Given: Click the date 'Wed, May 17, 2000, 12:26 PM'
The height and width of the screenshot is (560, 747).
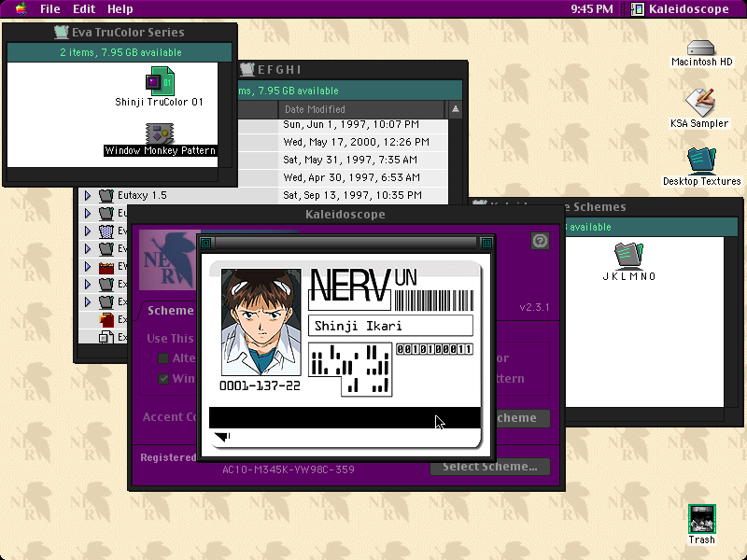Looking at the screenshot, I should pos(357,142).
